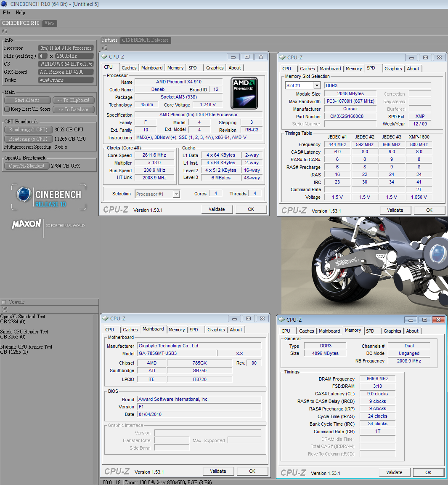
Task: Click the CINEBENCH app icon in title bar
Action: coord(4,4)
